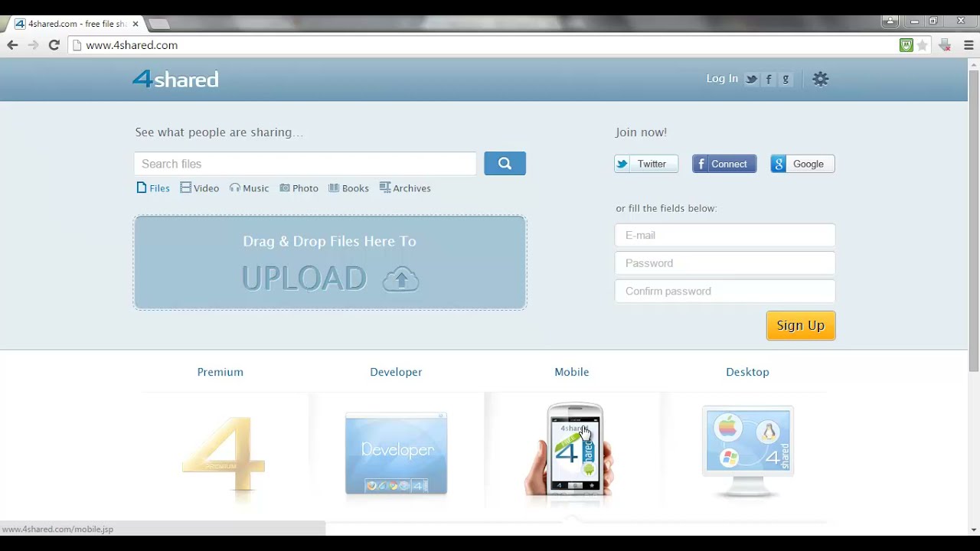980x551 pixels.
Task: Click the blue search magnifier button
Action: [505, 163]
